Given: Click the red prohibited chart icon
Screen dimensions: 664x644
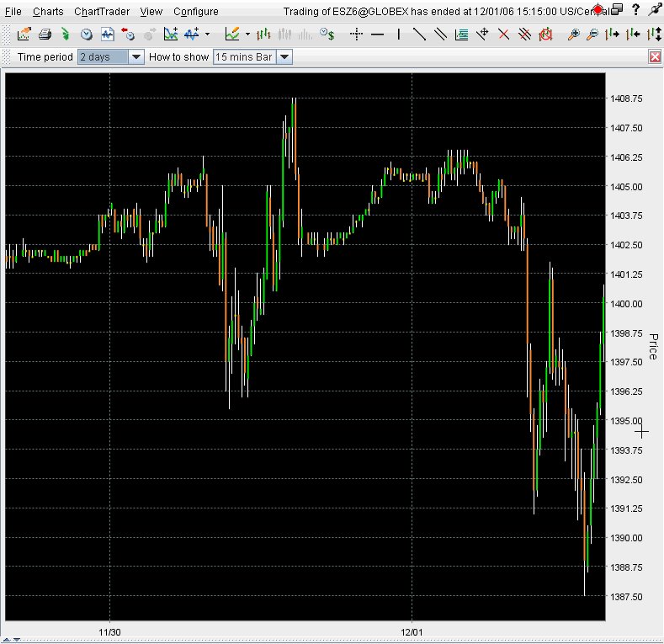Looking at the screenshot, I should (545, 34).
